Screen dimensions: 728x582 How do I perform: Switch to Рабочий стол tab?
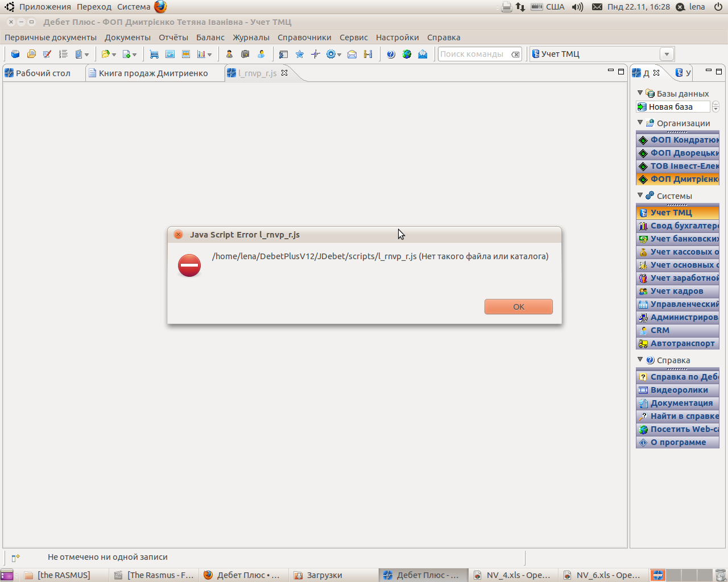click(x=43, y=73)
